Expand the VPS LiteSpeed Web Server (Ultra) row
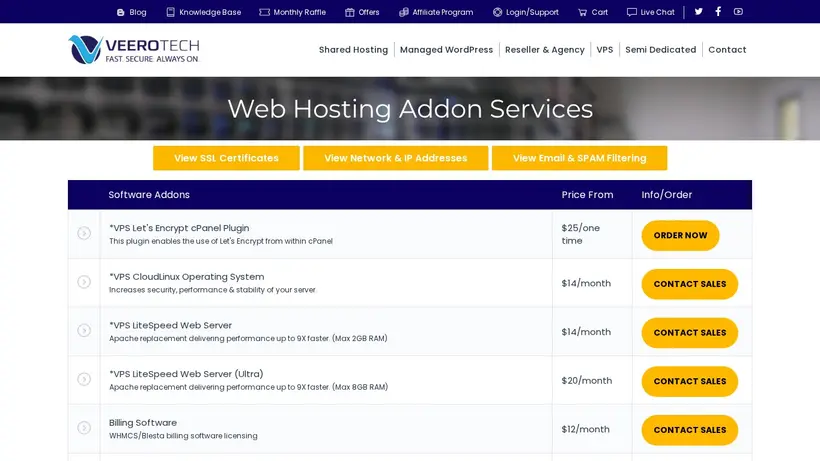Viewport: 820px width, 461px height. (84, 379)
